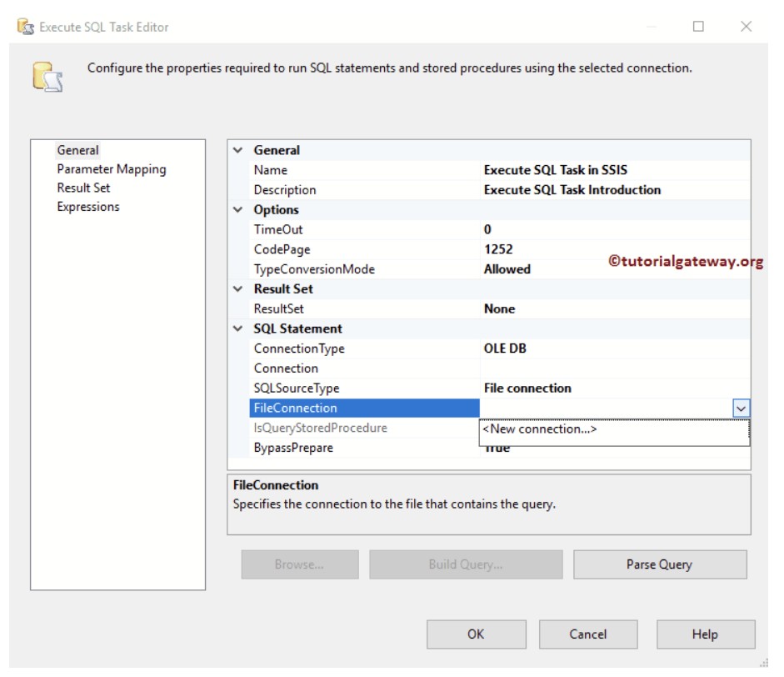Confirm the dialog with OK
Viewport: 784px width, 677px height.
pos(476,634)
